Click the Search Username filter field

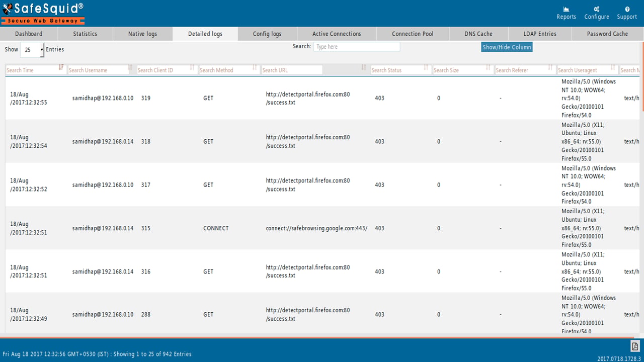tap(98, 70)
